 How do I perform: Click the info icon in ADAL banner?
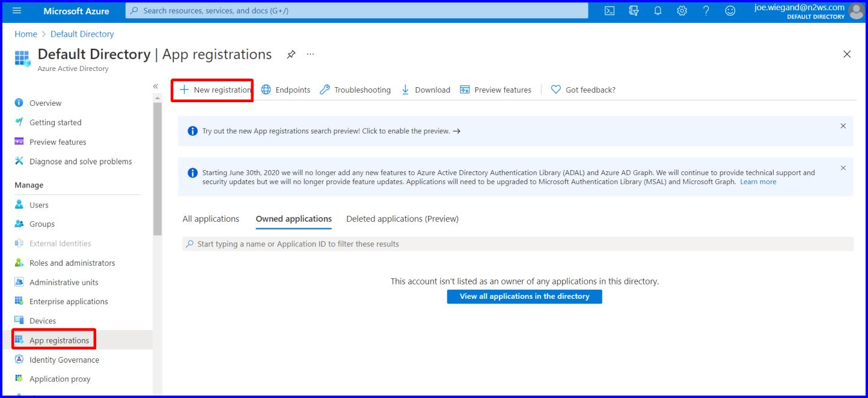[x=192, y=173]
